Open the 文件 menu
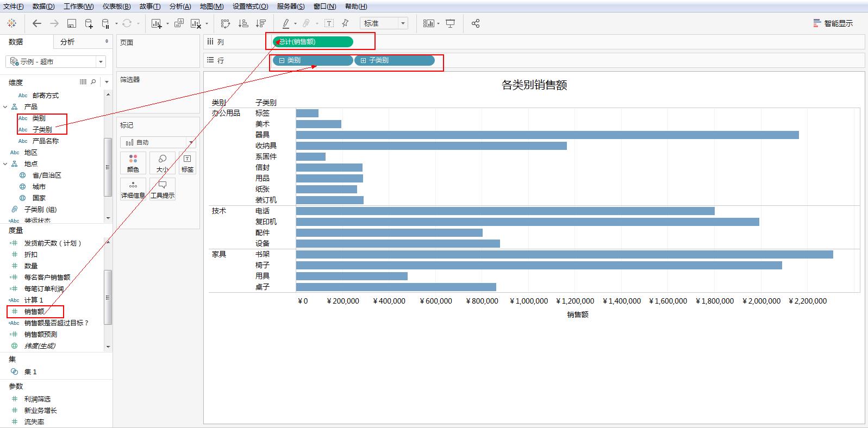 (x=14, y=7)
